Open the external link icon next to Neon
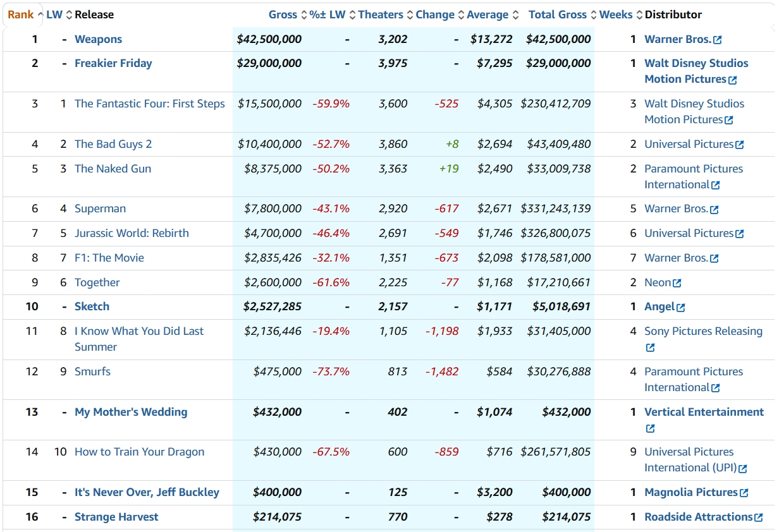The image size is (779, 532). (677, 283)
